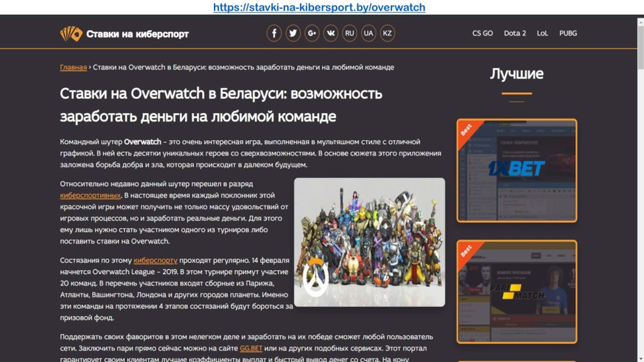Open the GG.BET link
Screen dimensions: 644x362
(x=251, y=348)
